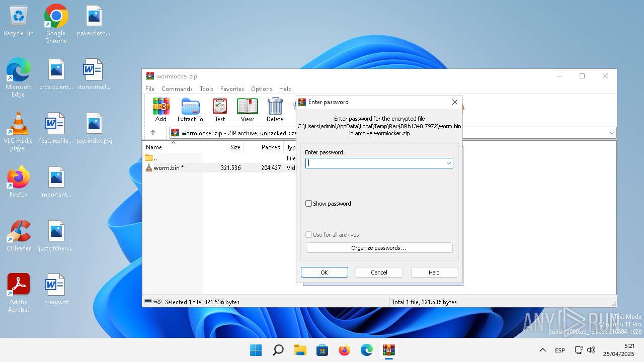Open Adobe Acrobat desktop shortcut

click(x=19, y=293)
